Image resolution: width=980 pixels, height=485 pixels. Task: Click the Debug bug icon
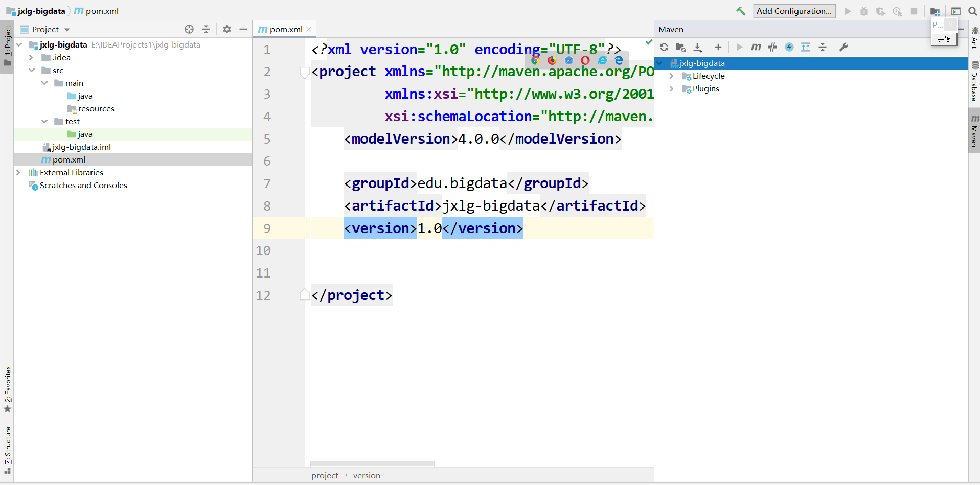click(x=864, y=11)
